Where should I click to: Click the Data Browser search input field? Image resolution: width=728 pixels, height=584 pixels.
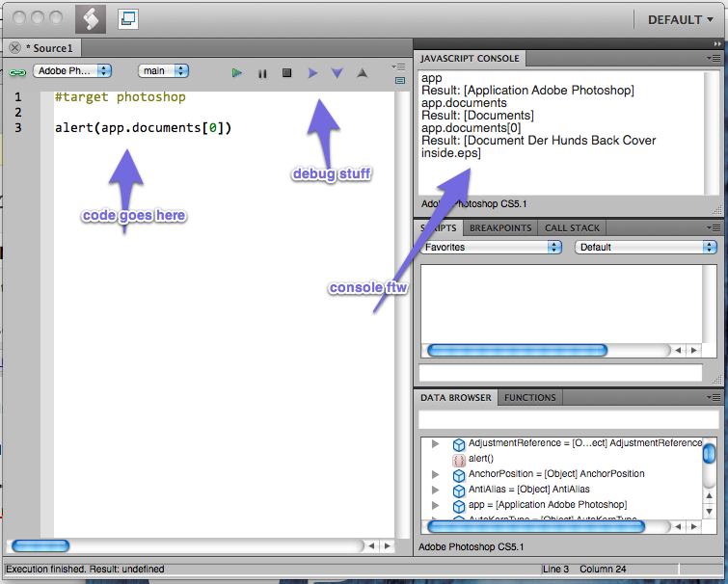568,419
